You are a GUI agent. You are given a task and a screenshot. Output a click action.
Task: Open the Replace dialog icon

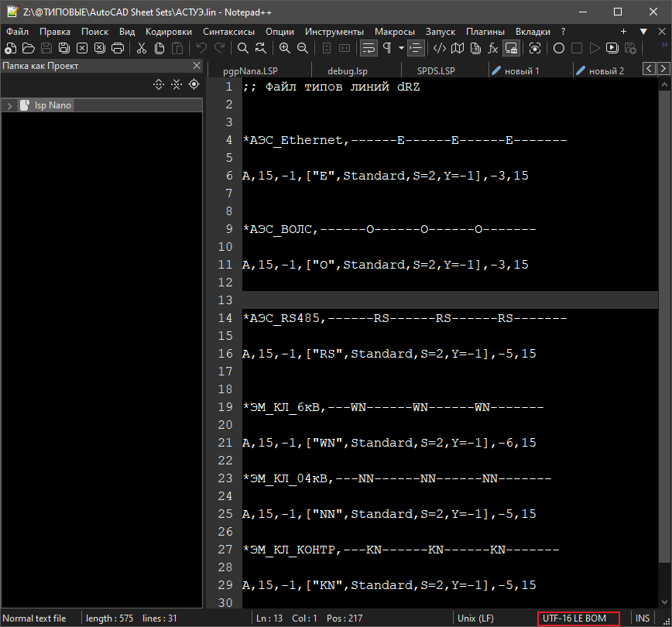(261, 48)
